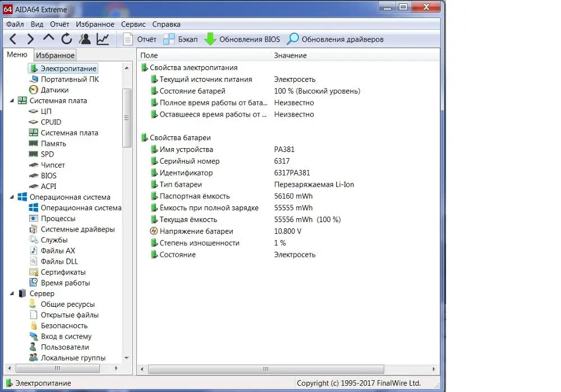Click the Отчёт report toolbar button
Screen dimensions: 561x392
click(140, 39)
